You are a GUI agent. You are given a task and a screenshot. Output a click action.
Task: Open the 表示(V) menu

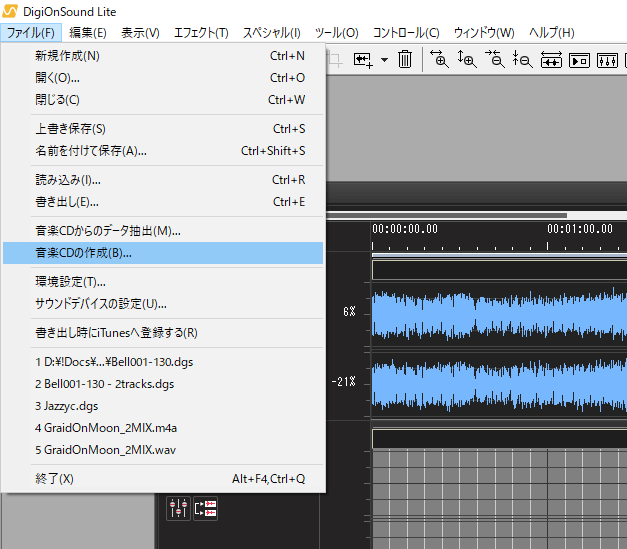(140, 32)
